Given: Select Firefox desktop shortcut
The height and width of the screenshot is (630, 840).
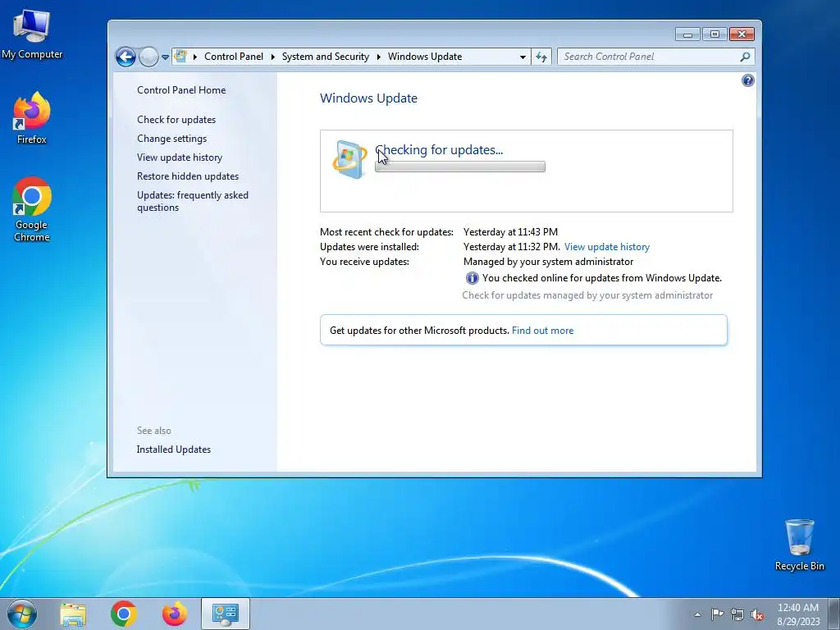Looking at the screenshot, I should point(32,118).
